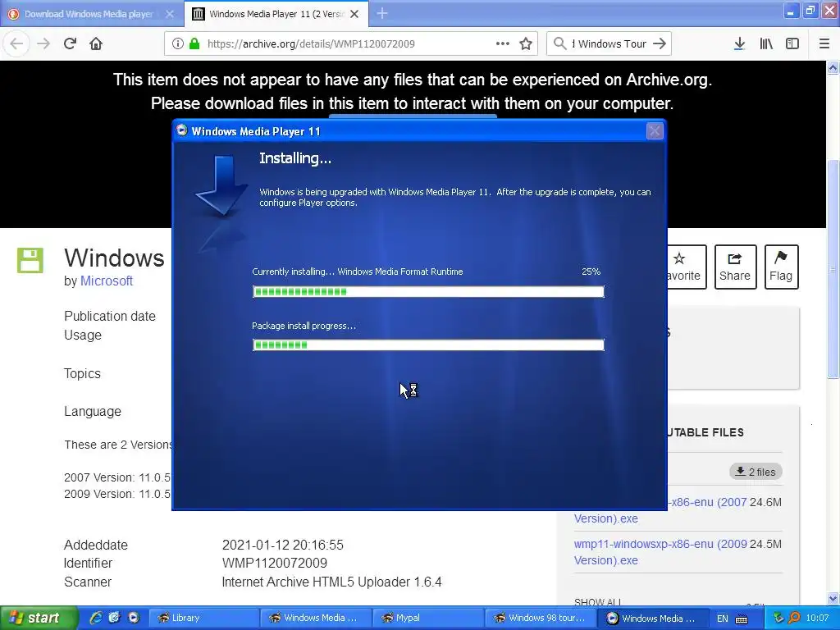Screen dimensions: 840x630
Task: Switch to Mypal taskbar window
Action: (428, 618)
